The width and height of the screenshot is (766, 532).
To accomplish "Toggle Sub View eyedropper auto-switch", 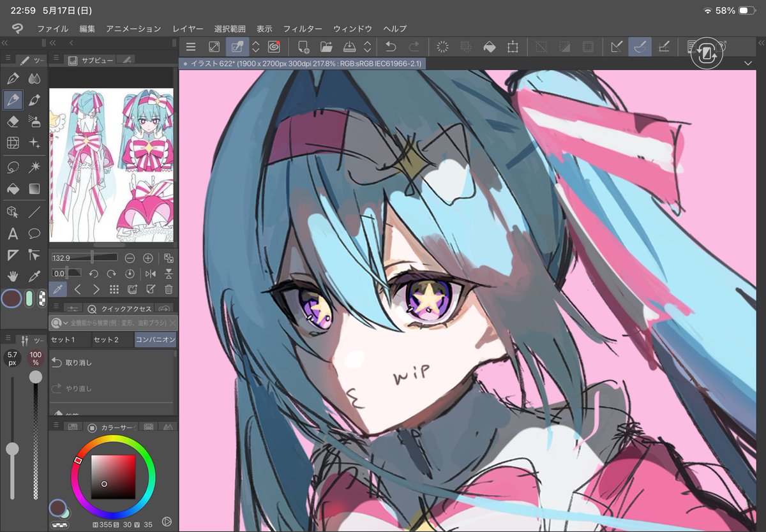I will (x=58, y=289).
